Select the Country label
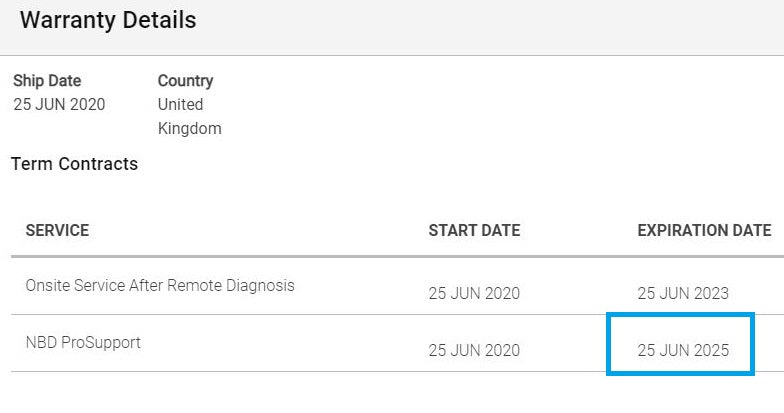The height and width of the screenshot is (413, 784). pos(186,80)
